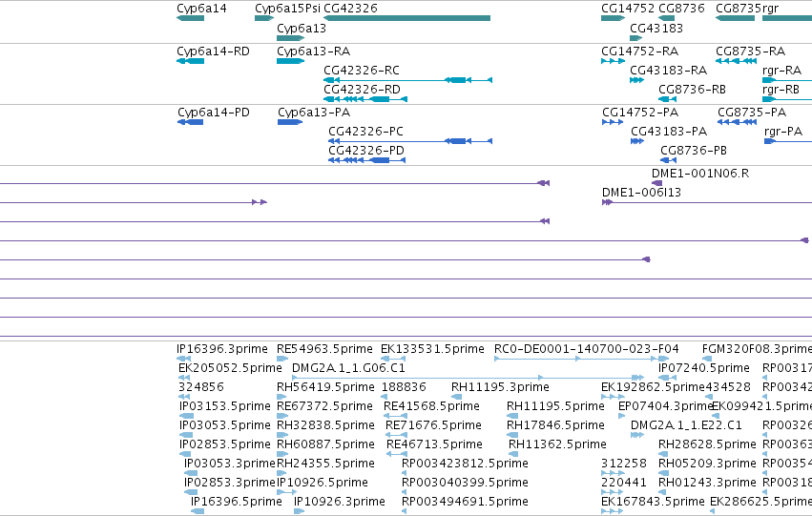Select transcript CG8735-RA

pyautogui.click(x=750, y=52)
